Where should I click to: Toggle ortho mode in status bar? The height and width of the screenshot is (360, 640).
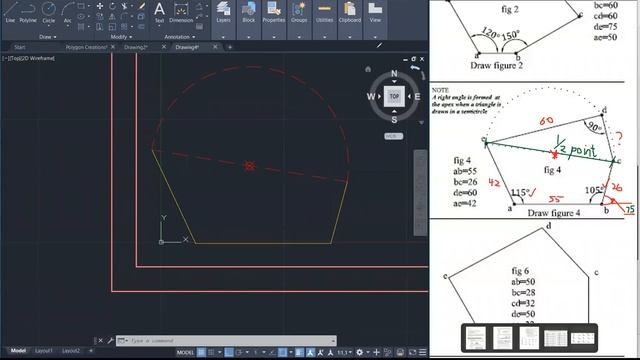(x=229, y=352)
